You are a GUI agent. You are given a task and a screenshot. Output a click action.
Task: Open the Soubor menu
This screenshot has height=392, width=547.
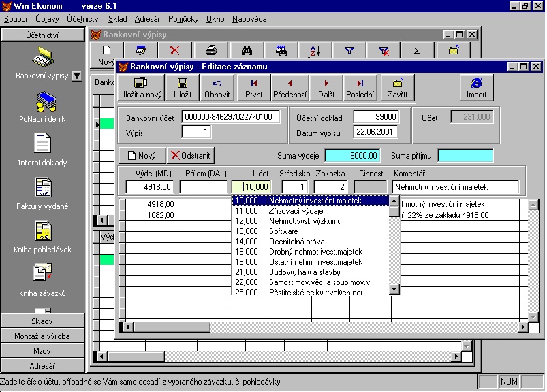click(x=16, y=19)
